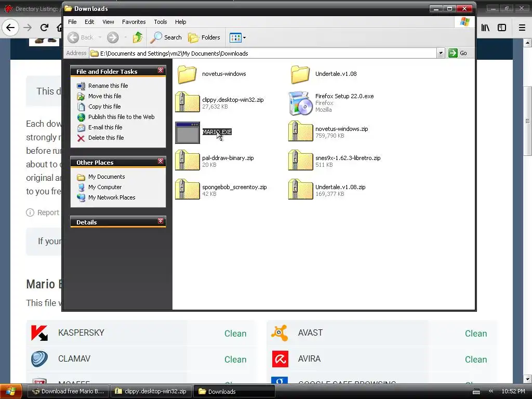Expand the Forward history dropdown arrow
Screen dimensions: 532x399
tap(126, 37)
